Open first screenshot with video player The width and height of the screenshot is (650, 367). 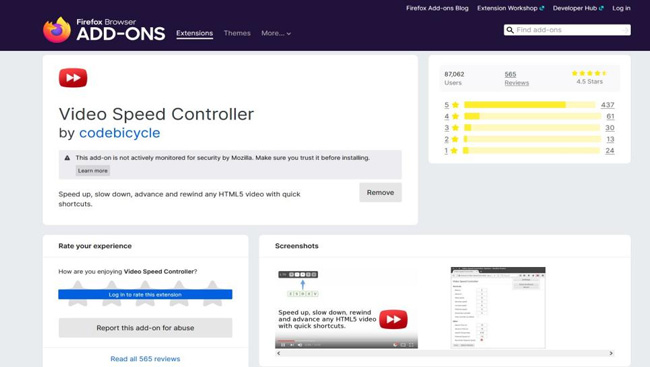347,308
